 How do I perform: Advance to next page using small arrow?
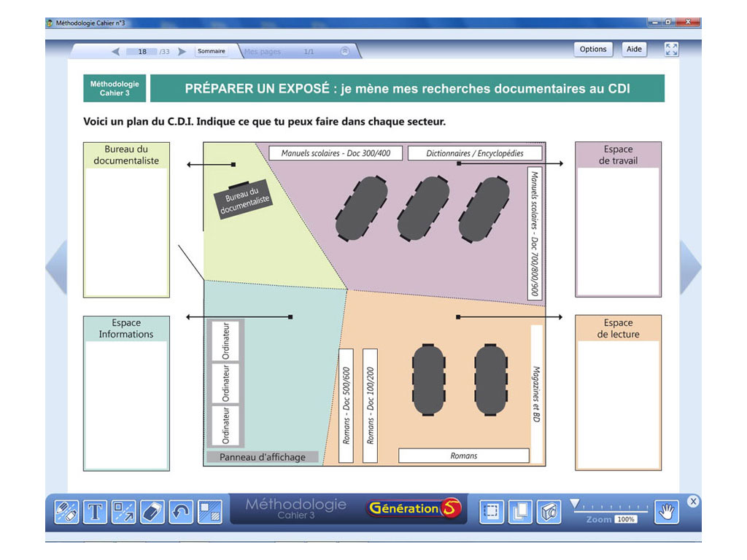[182, 52]
